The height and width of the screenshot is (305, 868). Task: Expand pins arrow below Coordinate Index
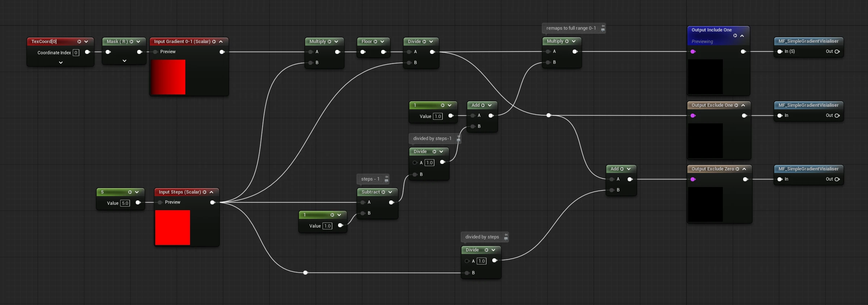(x=61, y=63)
